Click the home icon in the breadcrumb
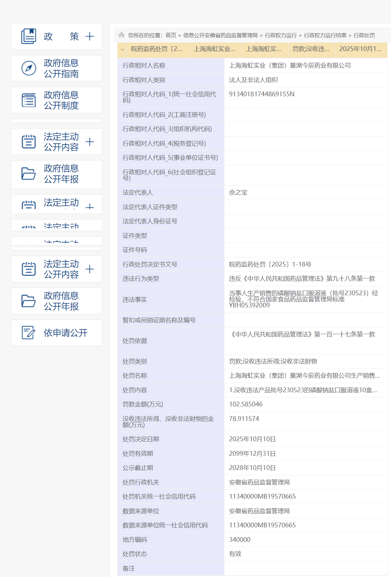Viewport: 392px width, 577px height. point(122,35)
